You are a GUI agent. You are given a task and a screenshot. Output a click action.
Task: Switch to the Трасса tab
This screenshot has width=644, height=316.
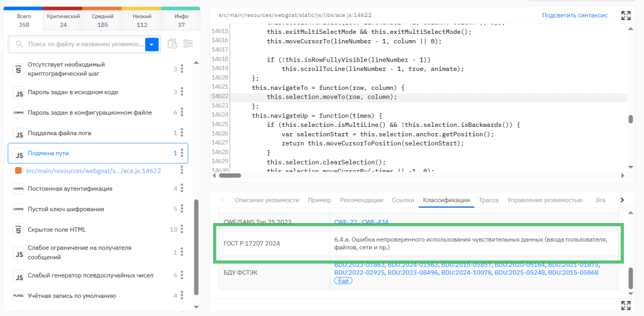click(488, 200)
